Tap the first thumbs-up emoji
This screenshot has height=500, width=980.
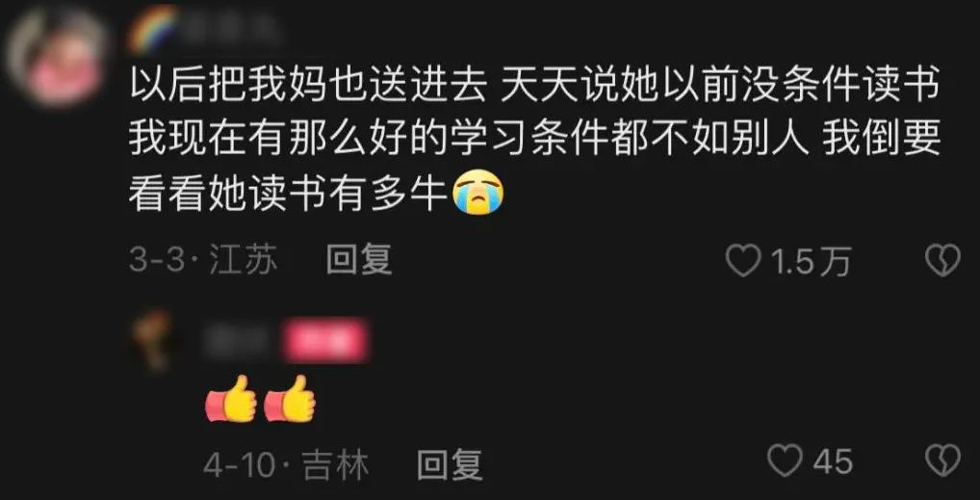coord(231,399)
